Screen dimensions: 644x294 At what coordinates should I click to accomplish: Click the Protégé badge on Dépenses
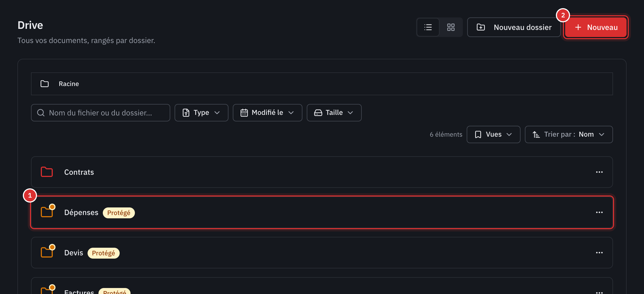pyautogui.click(x=119, y=213)
